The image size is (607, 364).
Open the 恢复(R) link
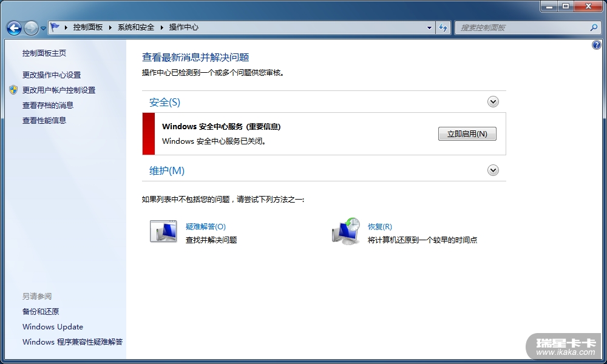pyautogui.click(x=380, y=227)
